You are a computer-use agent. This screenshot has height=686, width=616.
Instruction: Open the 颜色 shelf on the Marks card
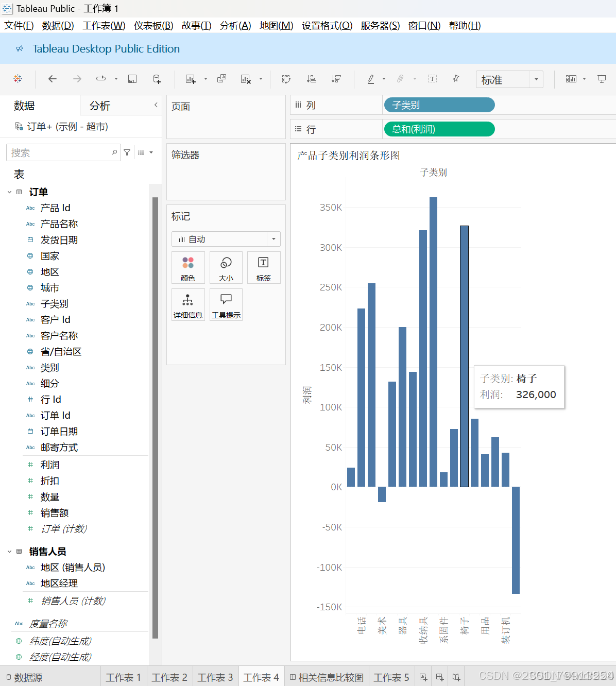tap(188, 267)
